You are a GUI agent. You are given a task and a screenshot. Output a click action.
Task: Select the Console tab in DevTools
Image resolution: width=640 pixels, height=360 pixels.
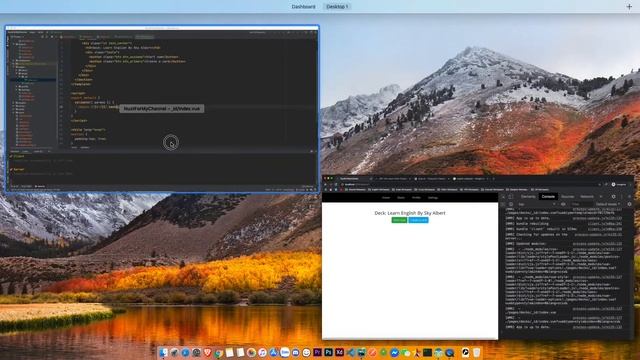(548, 196)
